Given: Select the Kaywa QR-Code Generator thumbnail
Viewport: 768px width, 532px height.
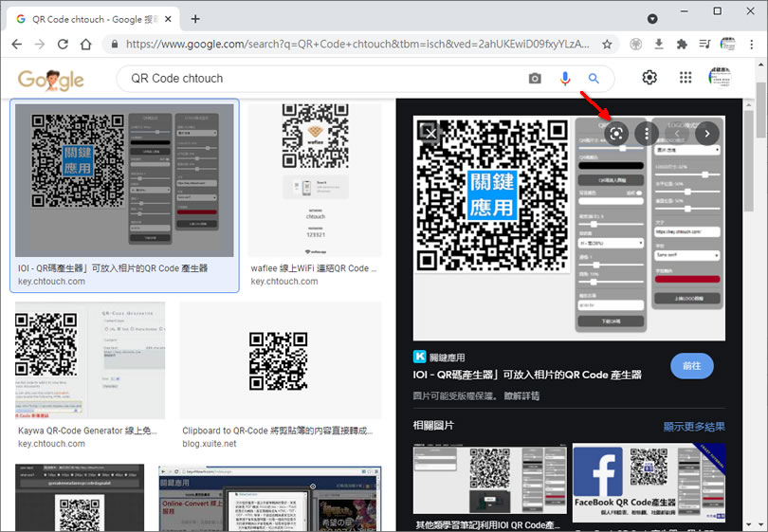Looking at the screenshot, I should pyautogui.click(x=90, y=360).
